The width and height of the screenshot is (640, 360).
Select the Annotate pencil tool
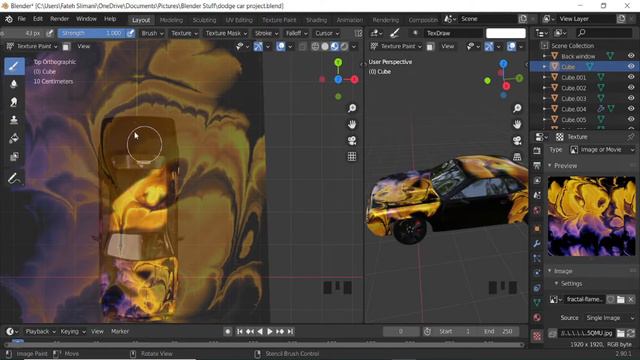14,178
